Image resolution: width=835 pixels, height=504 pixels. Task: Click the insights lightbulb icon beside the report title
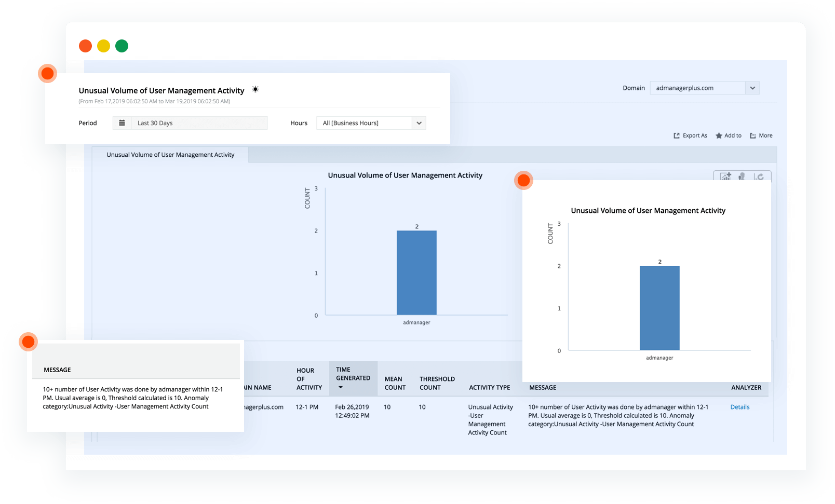255,89
